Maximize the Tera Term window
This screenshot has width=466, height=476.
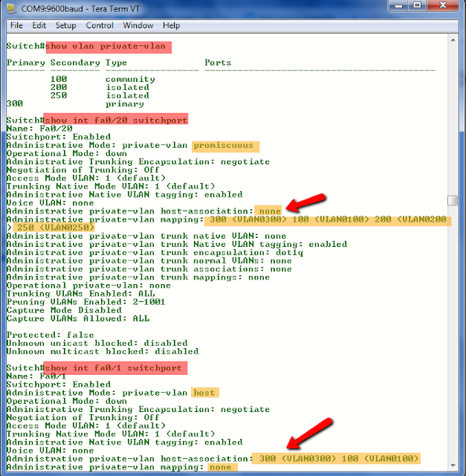418,5
